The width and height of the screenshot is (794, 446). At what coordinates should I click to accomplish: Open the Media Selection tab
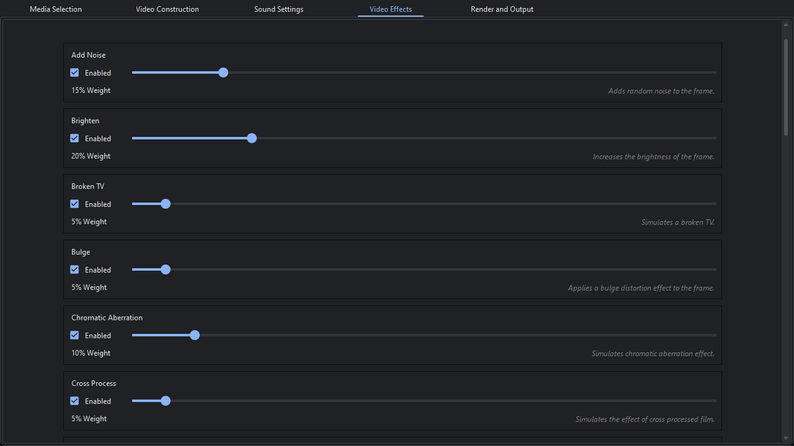(56, 9)
